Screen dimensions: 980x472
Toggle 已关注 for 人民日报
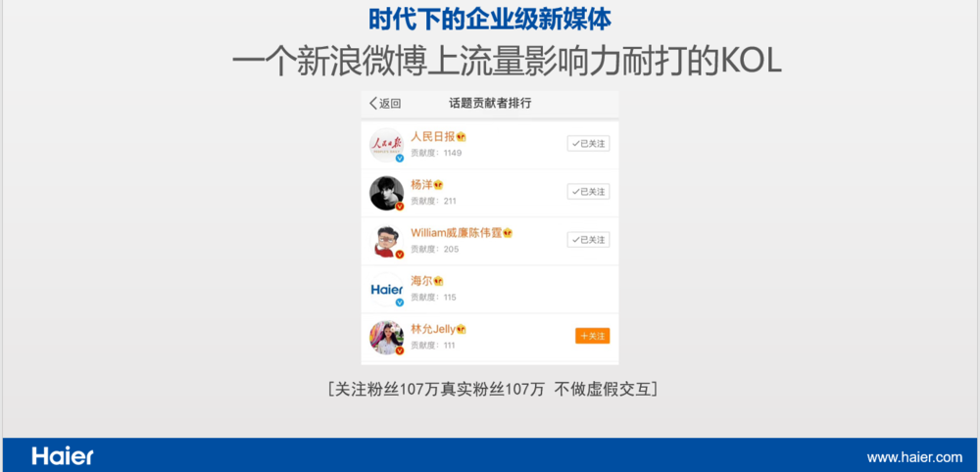coord(588,144)
